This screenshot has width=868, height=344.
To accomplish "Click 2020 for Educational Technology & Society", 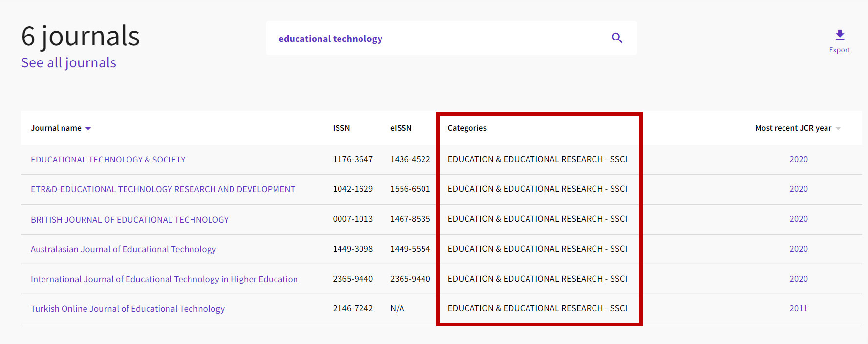I will (x=799, y=159).
